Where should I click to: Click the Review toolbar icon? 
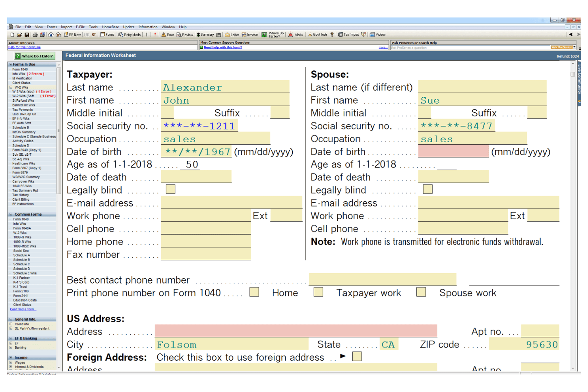coord(184,35)
